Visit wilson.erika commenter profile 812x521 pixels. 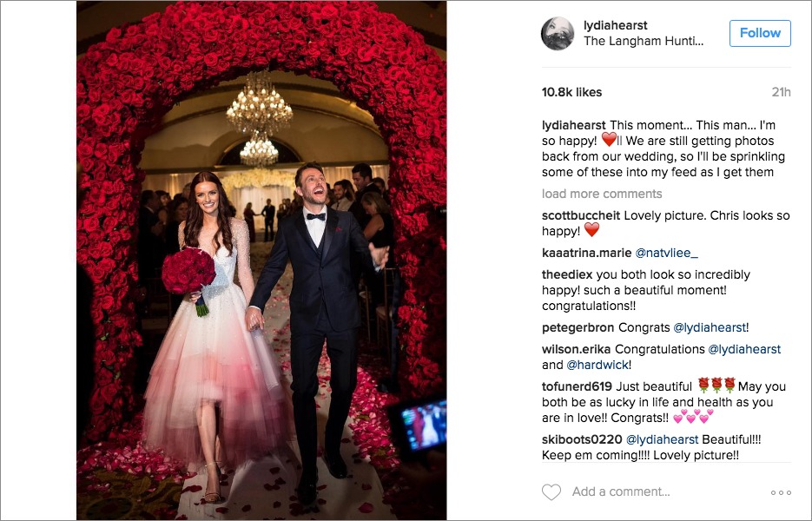point(577,349)
